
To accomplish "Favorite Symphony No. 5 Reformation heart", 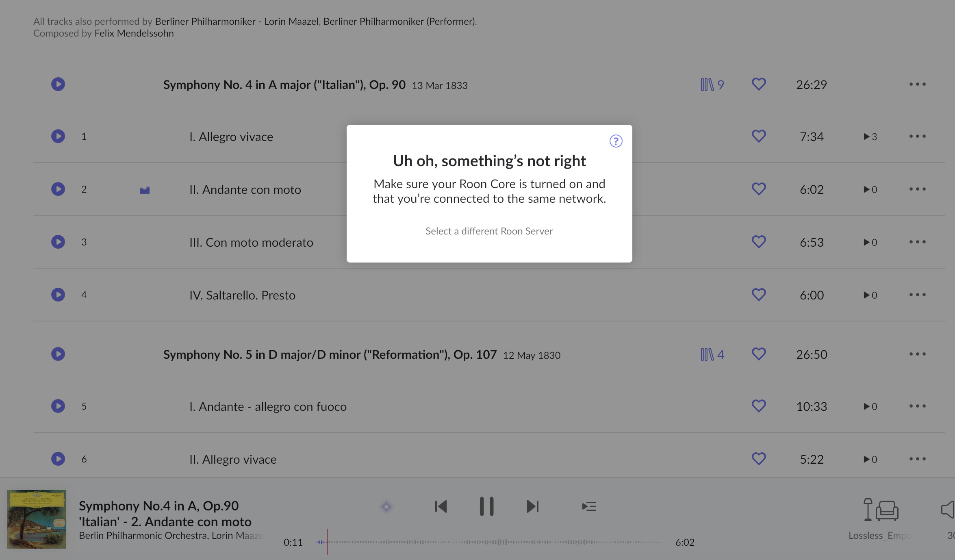I will coord(759,354).
